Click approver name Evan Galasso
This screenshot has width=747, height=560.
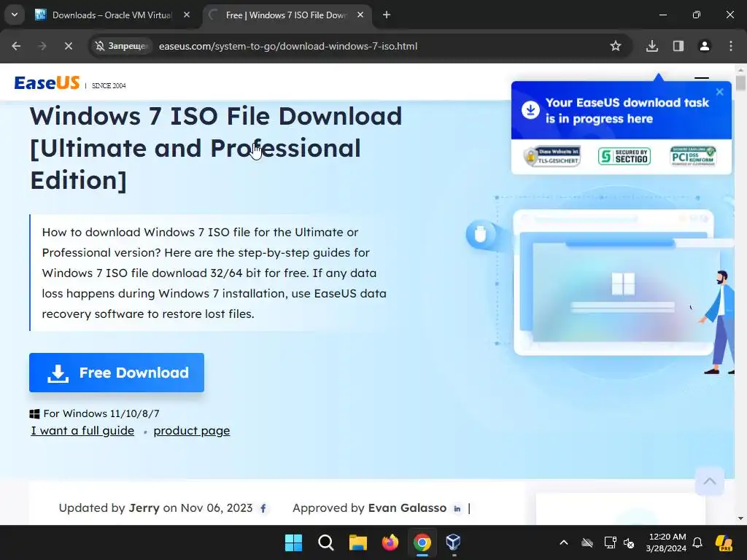click(x=407, y=508)
